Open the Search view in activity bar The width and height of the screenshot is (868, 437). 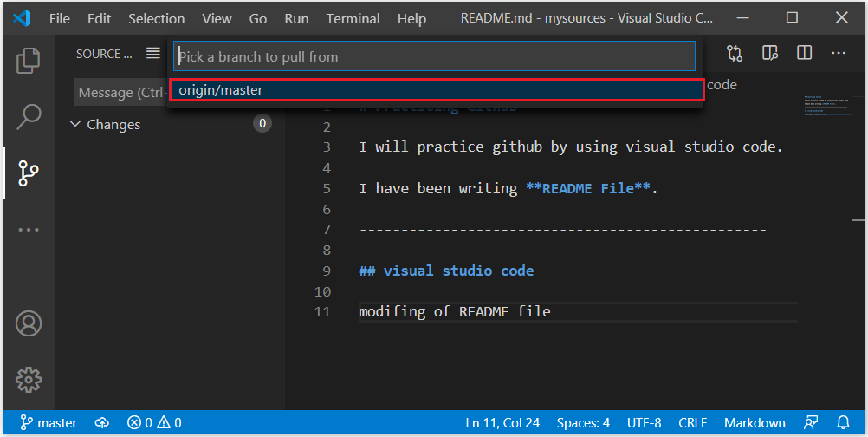[x=29, y=117]
